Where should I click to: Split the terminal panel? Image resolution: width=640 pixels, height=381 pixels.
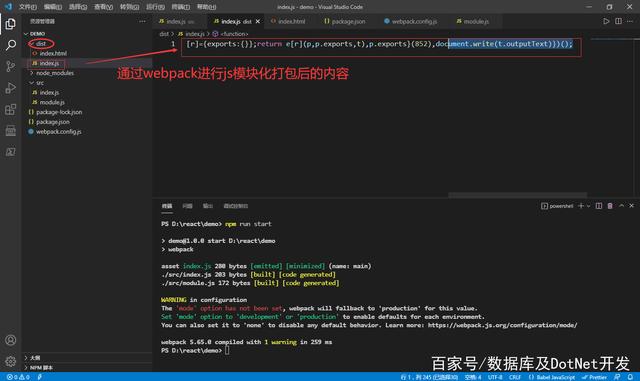[598, 206]
